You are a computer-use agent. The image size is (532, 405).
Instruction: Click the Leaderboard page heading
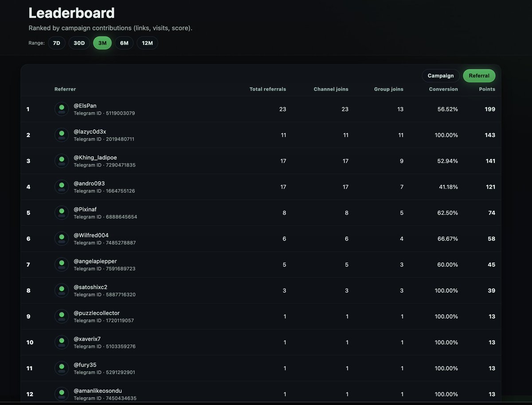[71, 12]
